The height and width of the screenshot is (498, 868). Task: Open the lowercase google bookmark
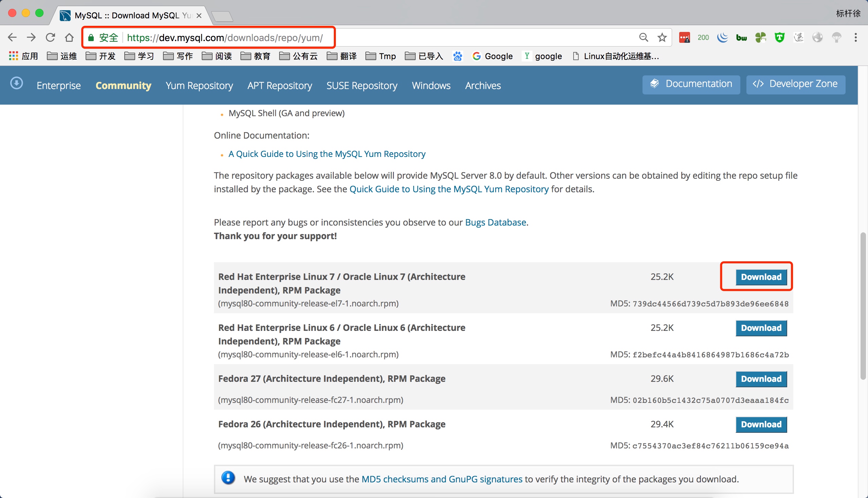pos(542,56)
